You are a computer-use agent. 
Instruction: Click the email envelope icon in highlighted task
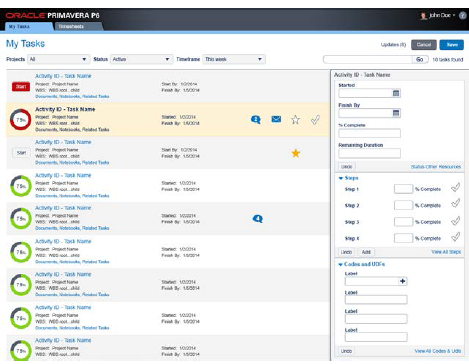[x=276, y=119]
